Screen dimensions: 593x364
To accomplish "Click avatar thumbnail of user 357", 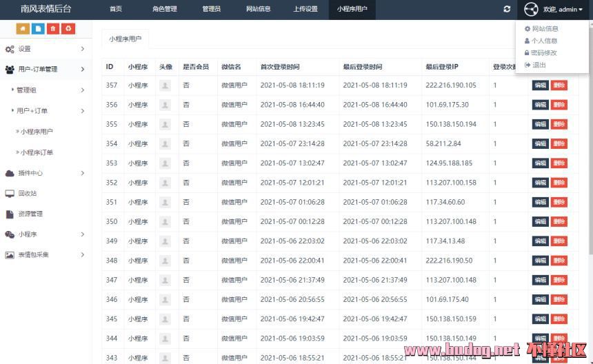I will (165, 85).
